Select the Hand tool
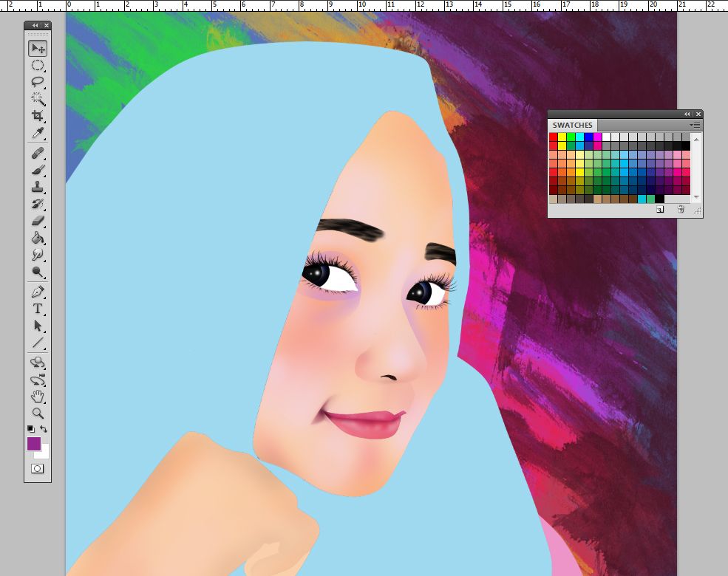 38,397
